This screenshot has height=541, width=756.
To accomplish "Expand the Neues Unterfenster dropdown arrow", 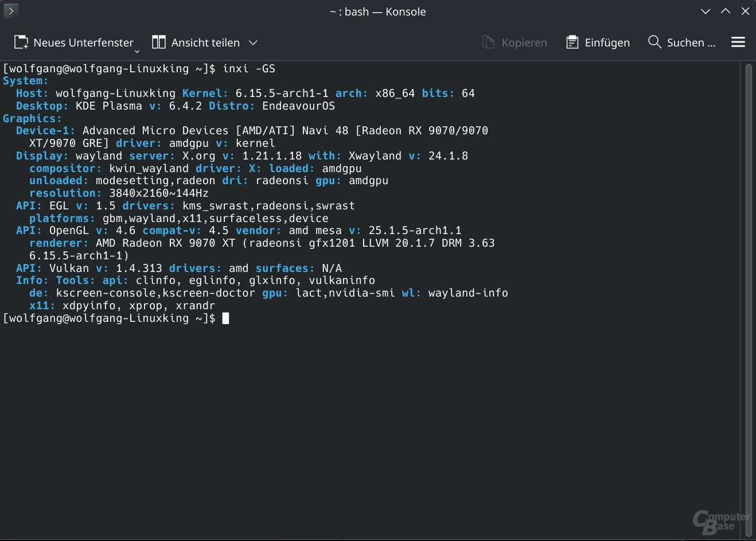I will [x=137, y=52].
